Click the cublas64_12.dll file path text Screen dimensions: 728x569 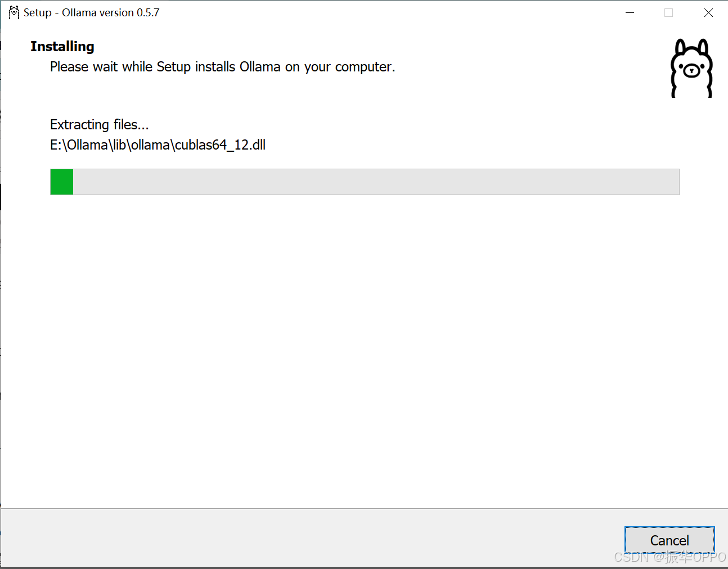[x=158, y=145]
